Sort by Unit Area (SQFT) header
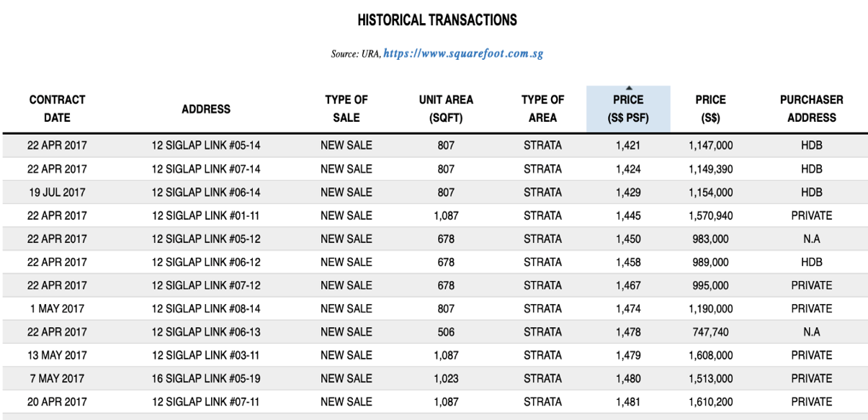 (x=446, y=109)
